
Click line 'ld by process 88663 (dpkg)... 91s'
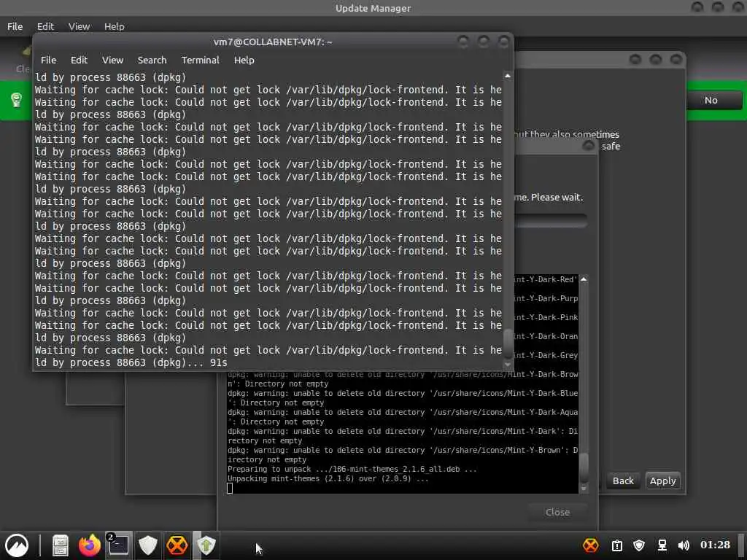point(131,363)
